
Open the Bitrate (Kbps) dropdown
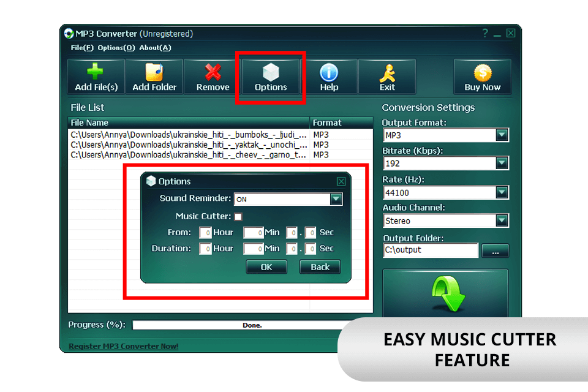[502, 163]
